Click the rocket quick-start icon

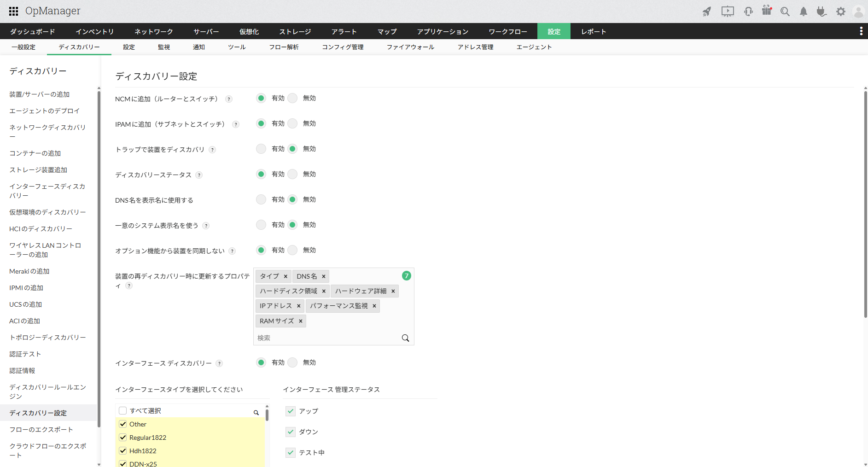(x=707, y=12)
